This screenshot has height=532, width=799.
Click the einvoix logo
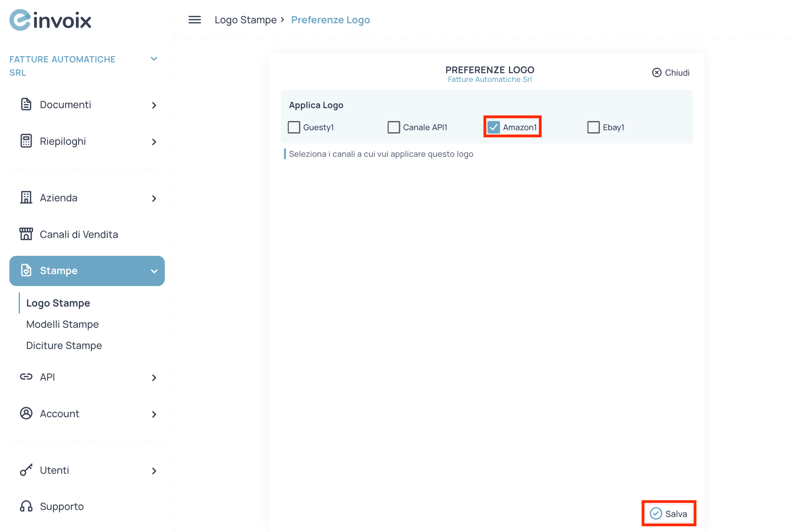(x=50, y=20)
